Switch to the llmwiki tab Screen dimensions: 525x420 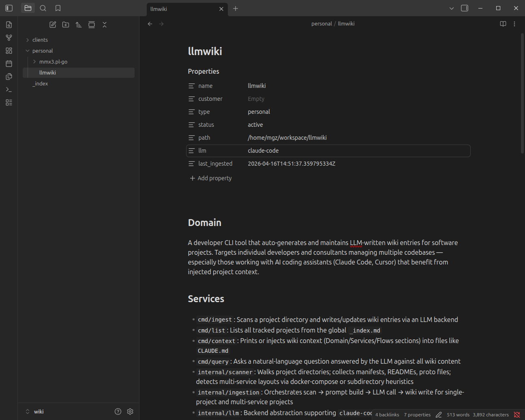pyautogui.click(x=182, y=9)
